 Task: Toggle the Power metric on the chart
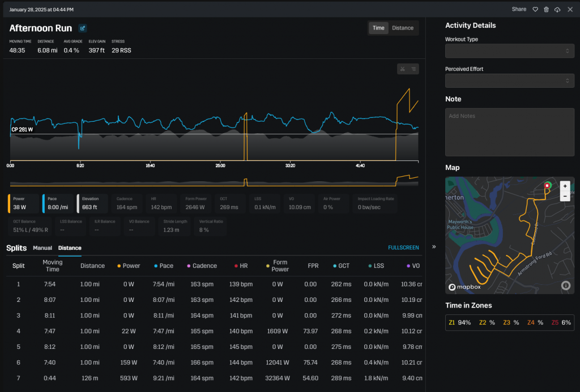tap(23, 203)
